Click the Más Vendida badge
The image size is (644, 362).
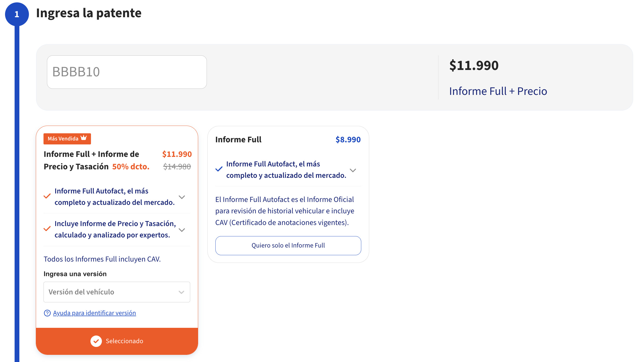click(67, 138)
